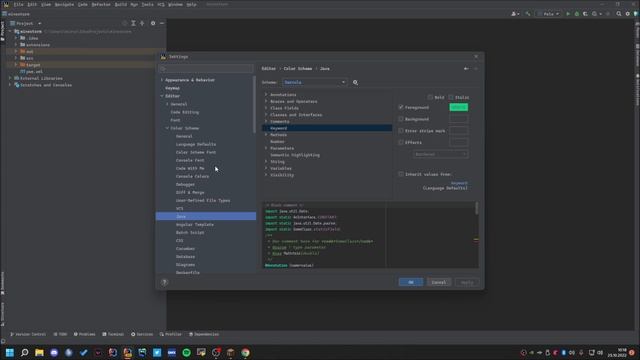This screenshot has width=640, height=360.
Task: Collapse the Color Scheme settings node
Action: pyautogui.click(x=167, y=128)
